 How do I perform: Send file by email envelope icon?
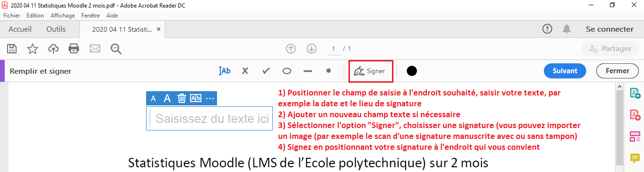pyautogui.click(x=95, y=48)
